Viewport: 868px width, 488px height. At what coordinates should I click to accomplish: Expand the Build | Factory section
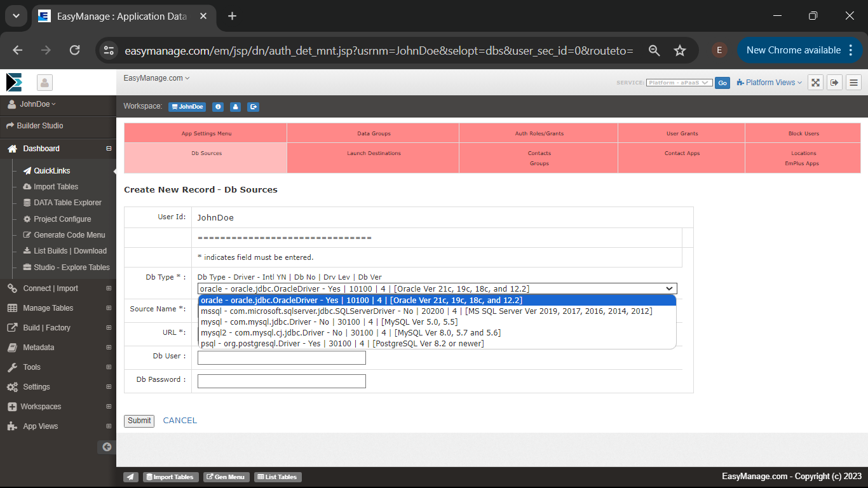[109, 328]
